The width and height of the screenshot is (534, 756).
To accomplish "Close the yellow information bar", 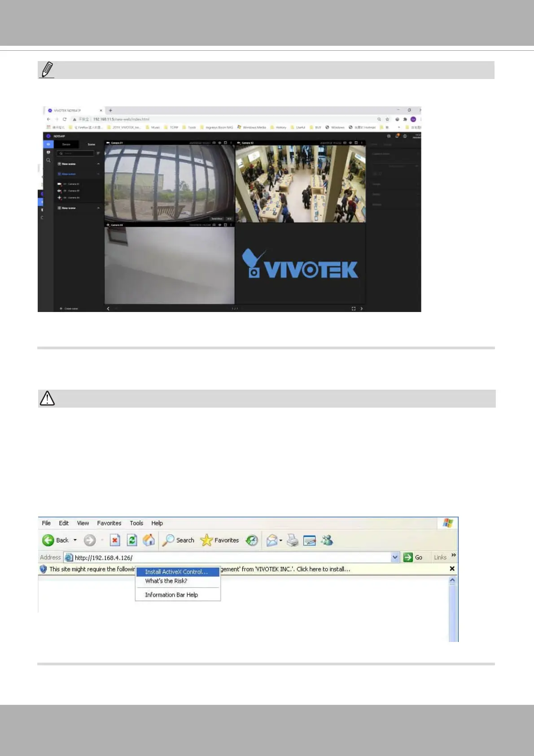I will 452,569.
